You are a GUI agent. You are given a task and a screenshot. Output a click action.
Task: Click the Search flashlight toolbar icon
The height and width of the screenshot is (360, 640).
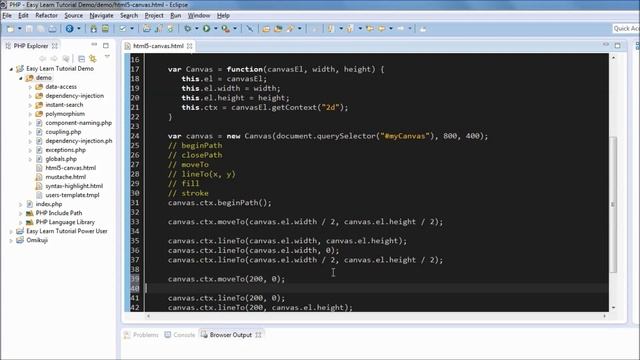290,29
